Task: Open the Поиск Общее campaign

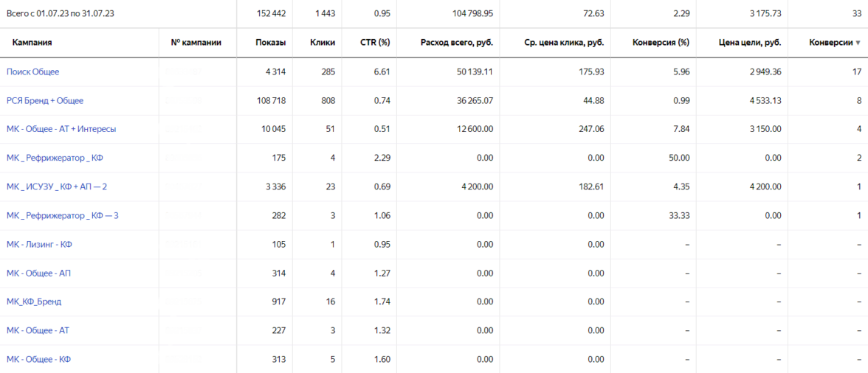Action: (33, 72)
